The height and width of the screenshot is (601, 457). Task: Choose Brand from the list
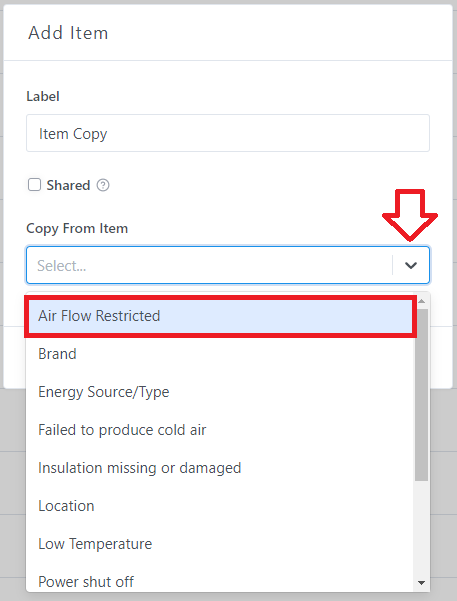[x=220, y=354]
